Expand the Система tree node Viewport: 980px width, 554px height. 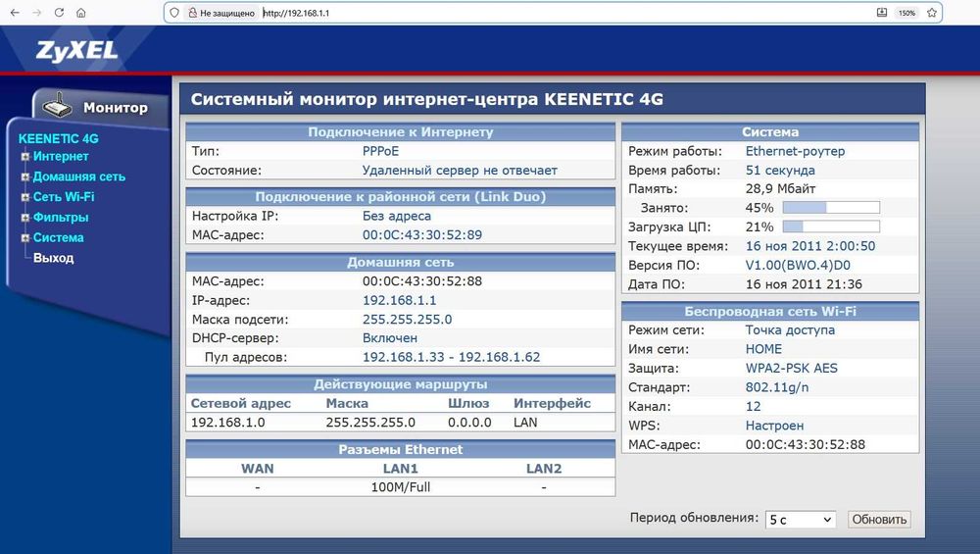click(25, 238)
